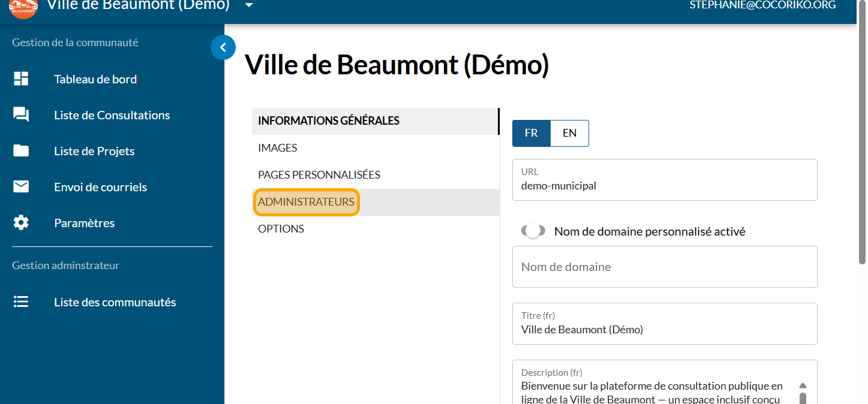Go to Pages personnalisées section

tap(319, 175)
